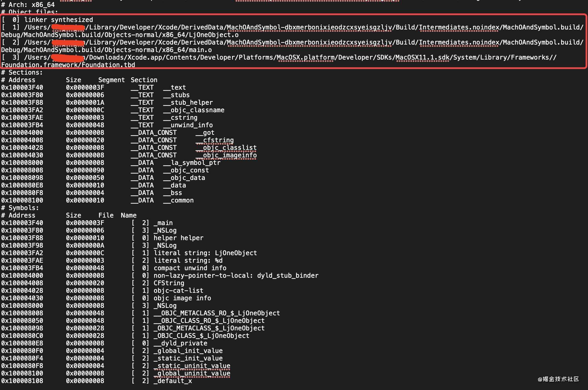Click the __common section name

pos(178,200)
